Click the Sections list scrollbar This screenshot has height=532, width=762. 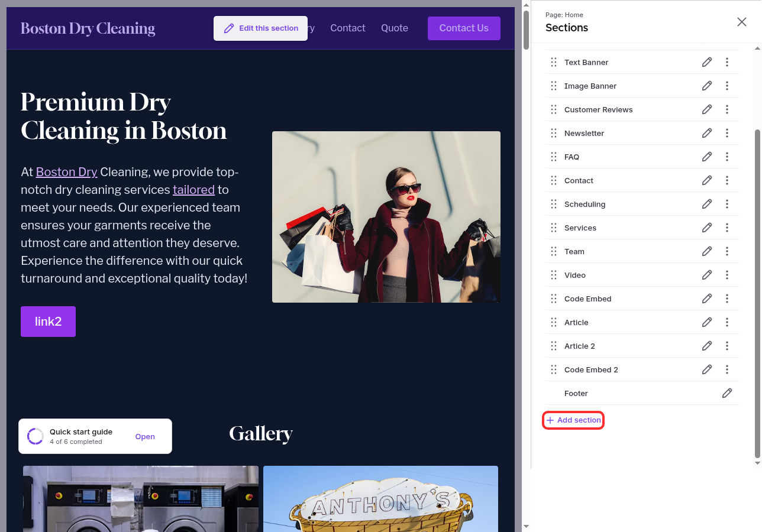(x=757, y=293)
